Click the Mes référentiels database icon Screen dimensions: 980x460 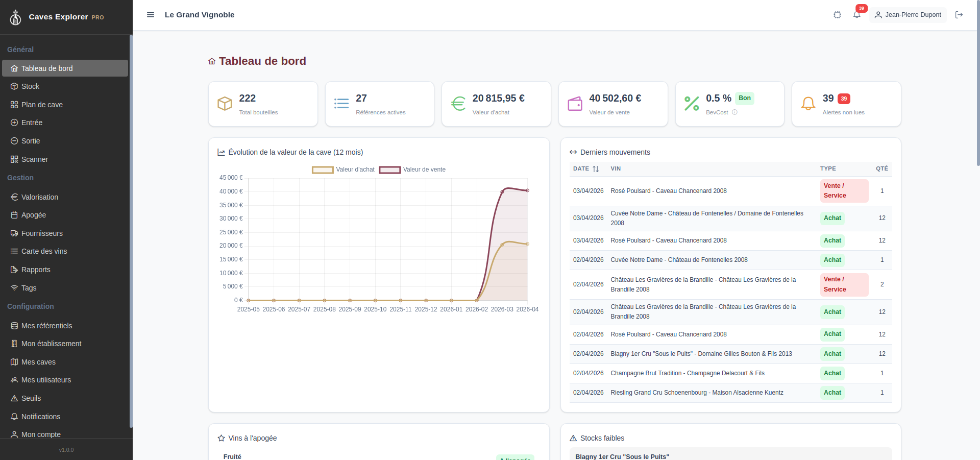[x=14, y=326]
